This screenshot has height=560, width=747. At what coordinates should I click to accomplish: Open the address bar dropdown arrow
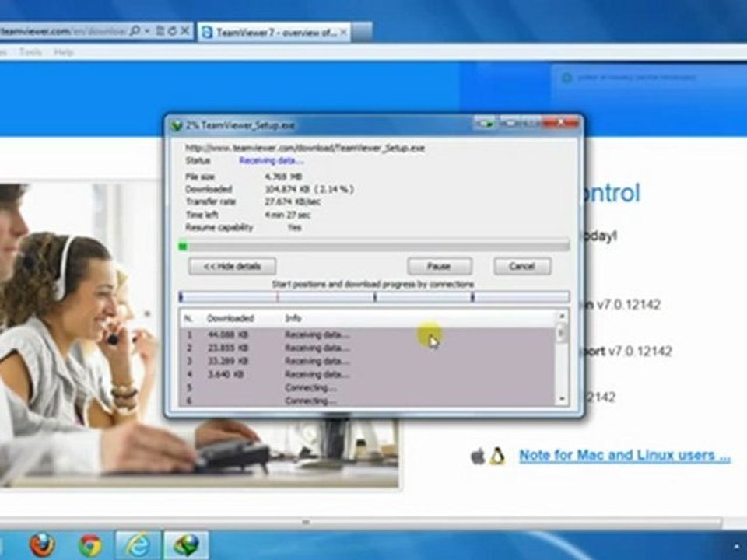coord(147,31)
